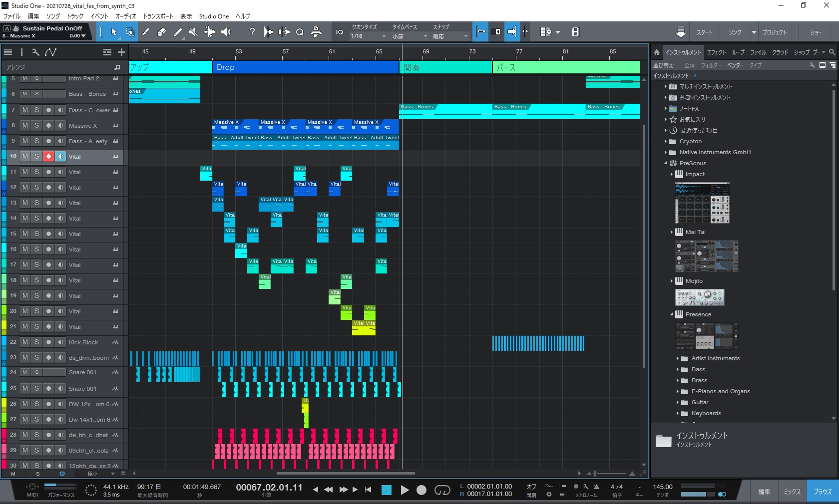Add a new track with plus
Image resolution: width=839 pixels, height=504 pixels.
pyautogui.click(x=121, y=52)
